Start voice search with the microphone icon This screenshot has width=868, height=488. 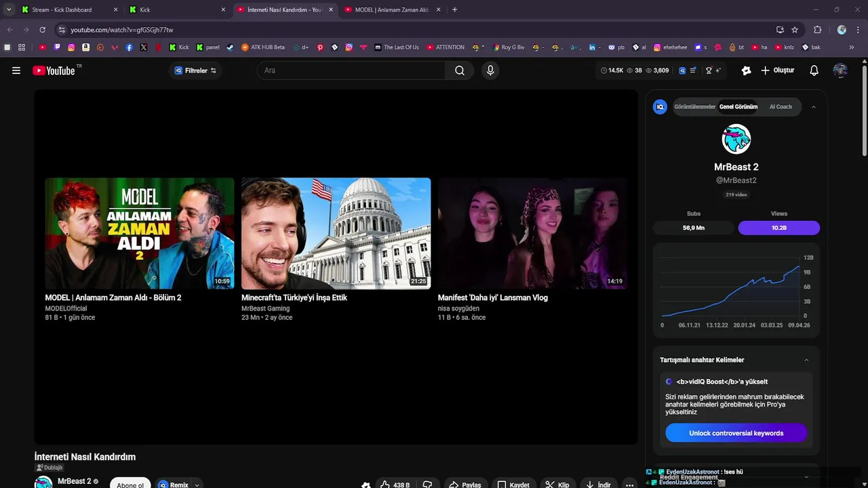[490, 70]
